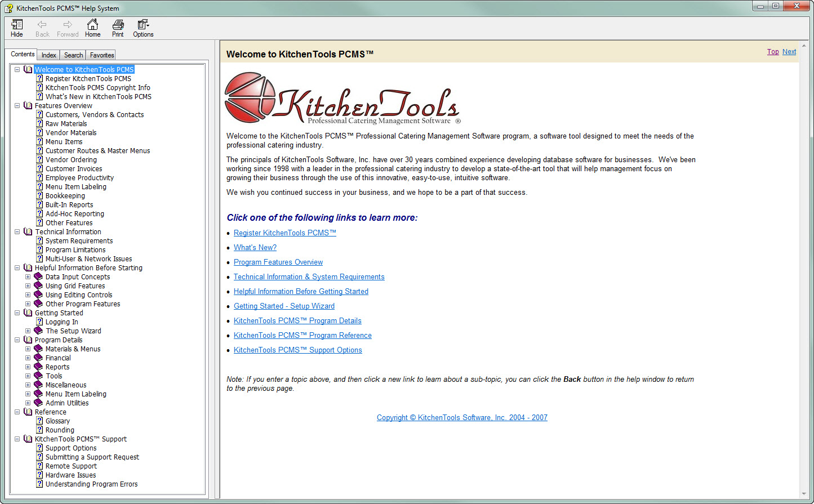The height and width of the screenshot is (504, 814).
Task: Open Technical Information & System Requirements link
Action: point(309,276)
